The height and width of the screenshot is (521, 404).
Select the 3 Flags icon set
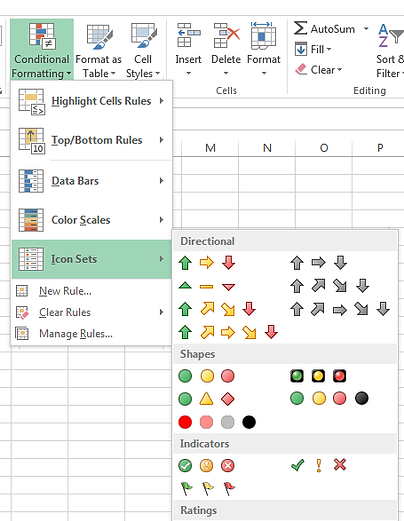pyautogui.click(x=207, y=488)
